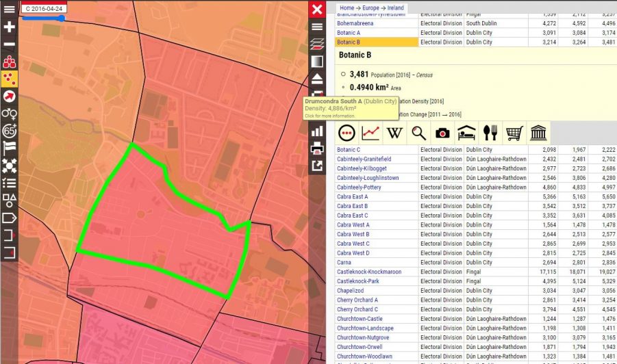Image resolution: width=617 pixels, height=364 pixels.
Task: Select the age 65+ icon
Action: [9, 131]
